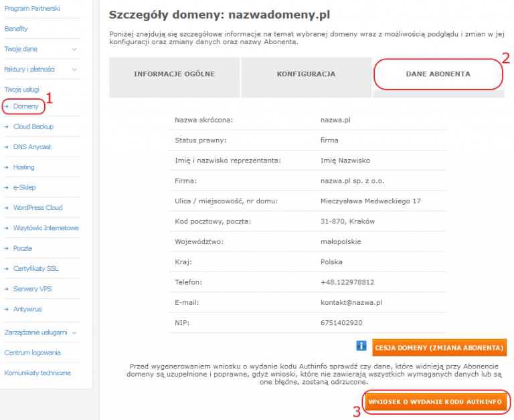
Task: Click the blue info icon beside Cesja domeny
Action: tap(361, 346)
